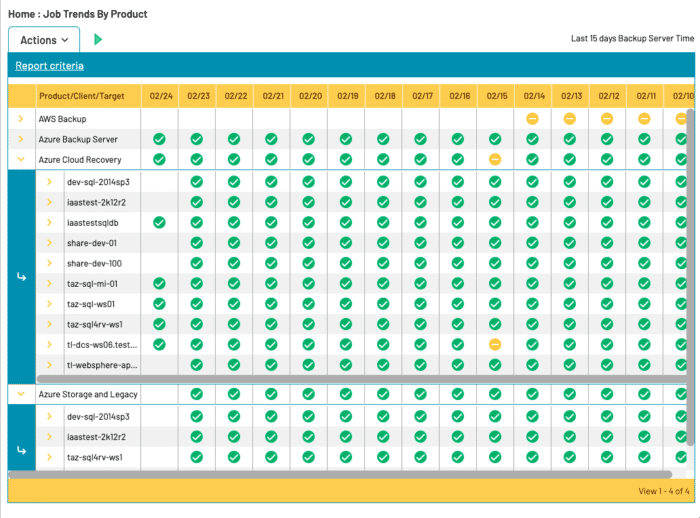Click the 02/15 column header
Screen dimensions: 700x518
tap(497, 96)
